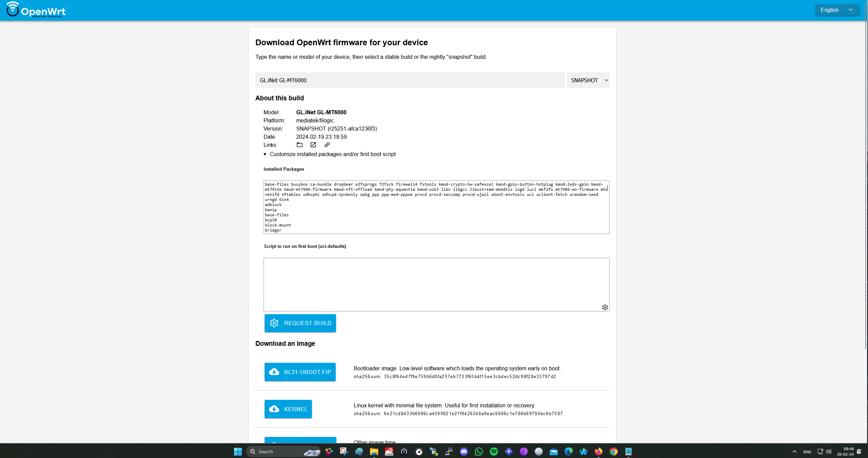Click the REQUEST BUILD button

(300, 323)
